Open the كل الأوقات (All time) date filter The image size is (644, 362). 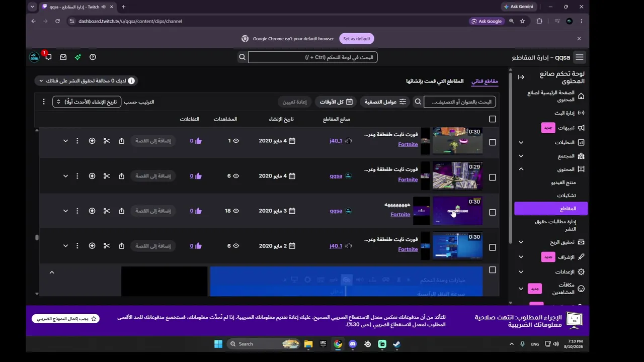pos(336,102)
